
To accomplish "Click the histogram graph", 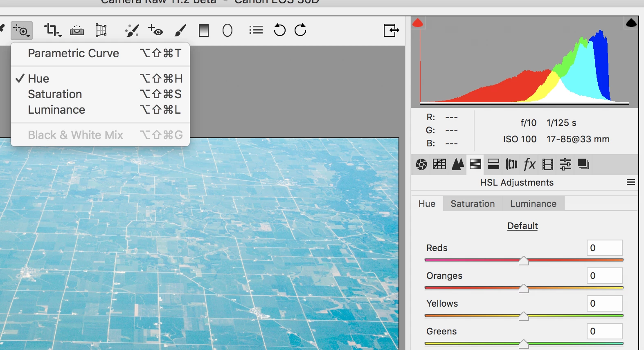I will (x=525, y=62).
